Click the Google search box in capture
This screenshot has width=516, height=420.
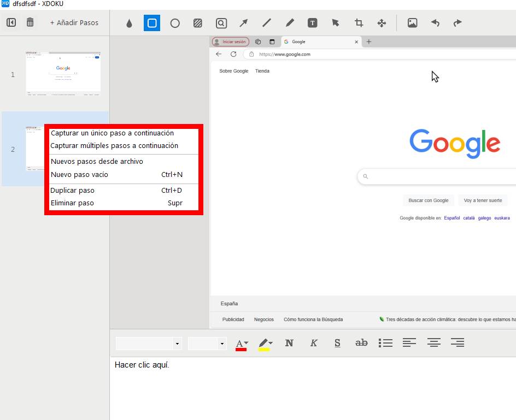coord(437,176)
